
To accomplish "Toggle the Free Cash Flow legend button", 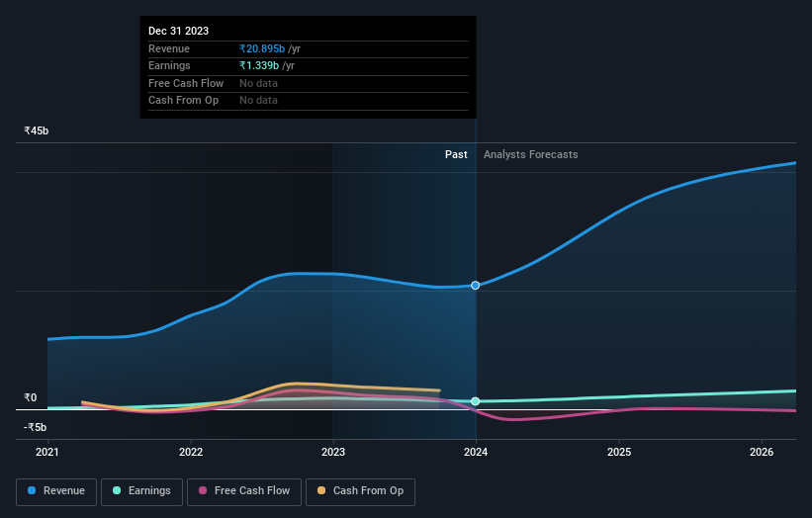I will tap(244, 491).
